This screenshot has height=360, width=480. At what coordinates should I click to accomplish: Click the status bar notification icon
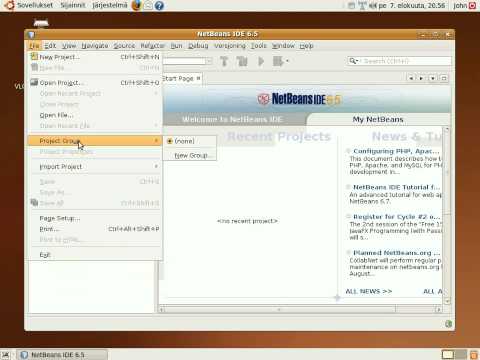[x=448, y=324]
